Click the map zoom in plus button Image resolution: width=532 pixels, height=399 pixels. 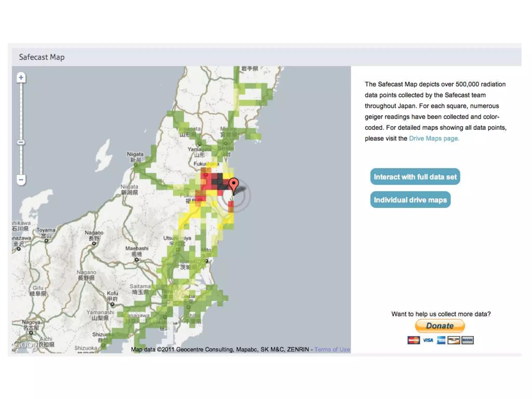click(x=21, y=77)
